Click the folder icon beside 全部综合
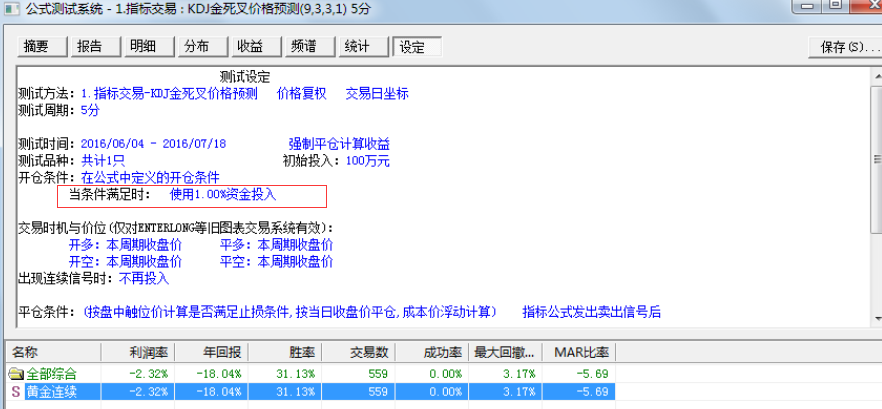The width and height of the screenshot is (882, 409). coord(15,373)
